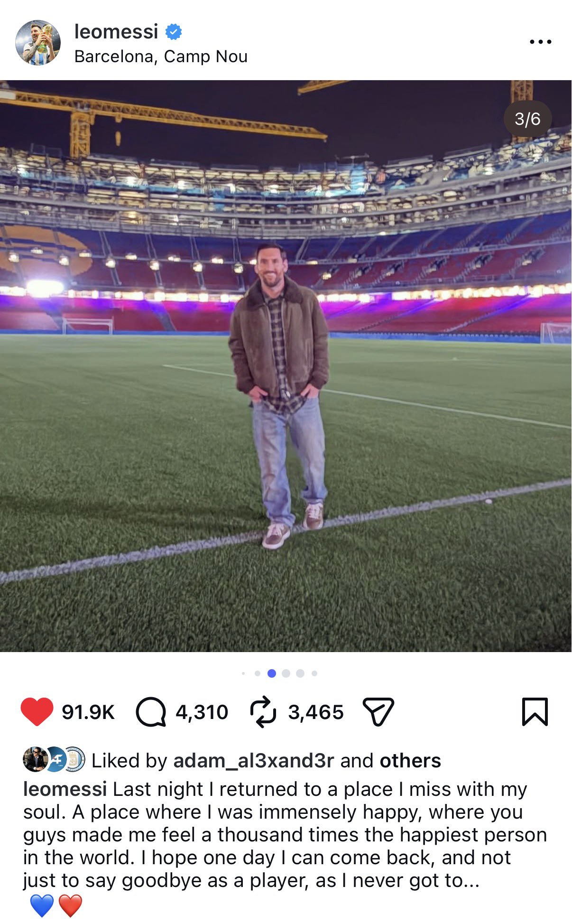This screenshot has width=572, height=924.
Task: Save post with bookmark icon
Action: tap(535, 712)
